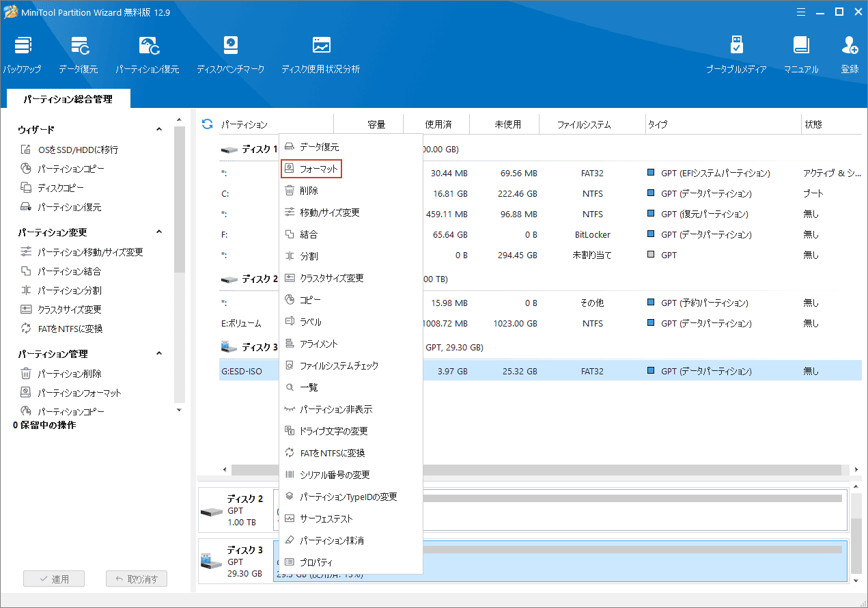The width and height of the screenshot is (868, 608).
Task: Choose シリアル番号の変更 in context menu
Action: 351,475
